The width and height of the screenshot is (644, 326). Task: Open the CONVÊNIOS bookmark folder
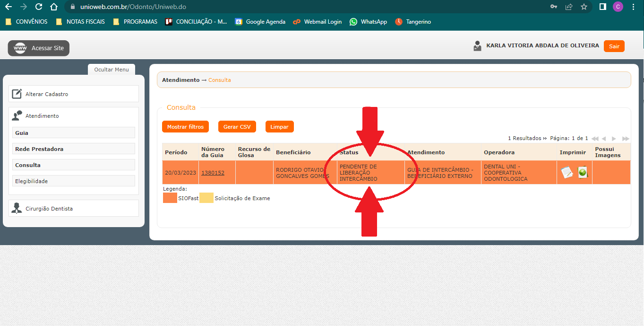26,22
